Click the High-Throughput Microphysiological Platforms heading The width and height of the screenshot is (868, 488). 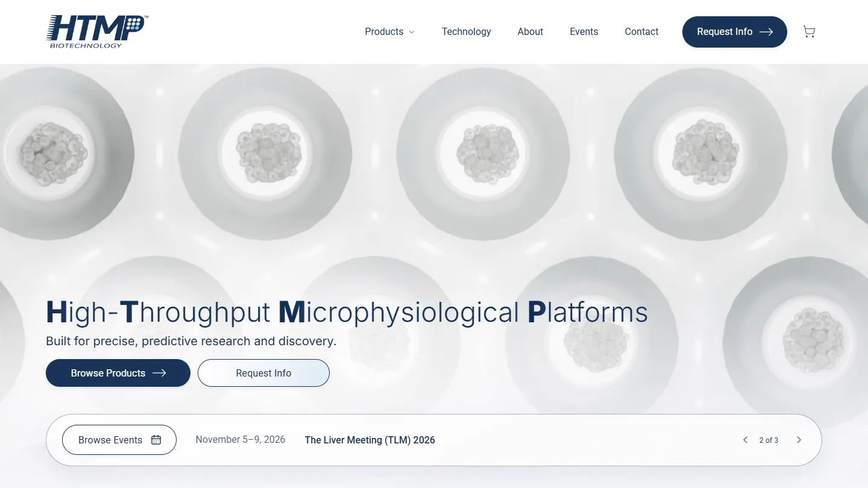point(347,312)
